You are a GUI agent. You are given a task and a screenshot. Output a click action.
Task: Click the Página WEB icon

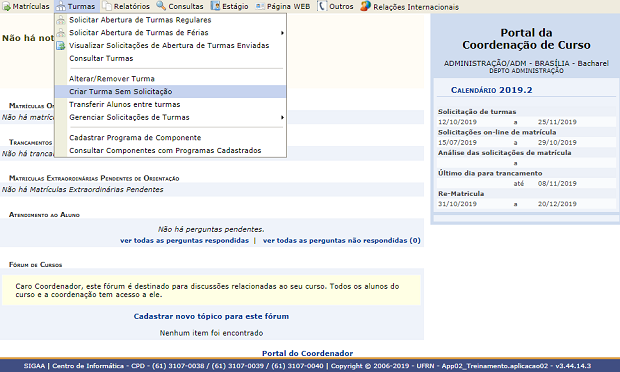[260, 6]
